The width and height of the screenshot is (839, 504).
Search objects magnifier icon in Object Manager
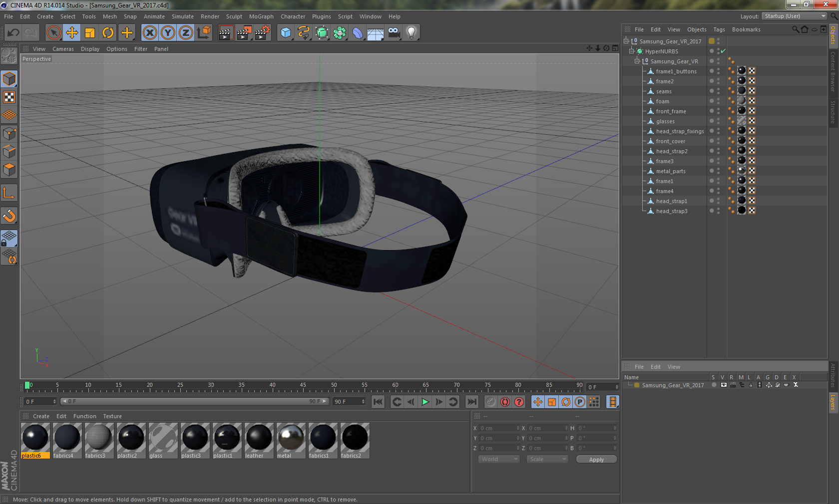pos(795,29)
